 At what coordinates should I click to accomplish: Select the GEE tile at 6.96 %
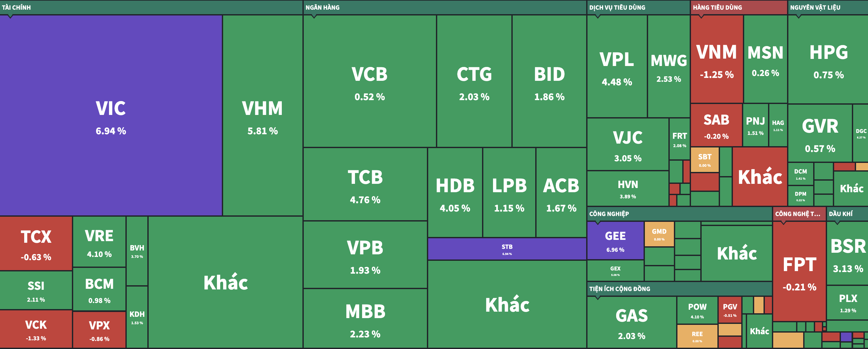(615, 240)
